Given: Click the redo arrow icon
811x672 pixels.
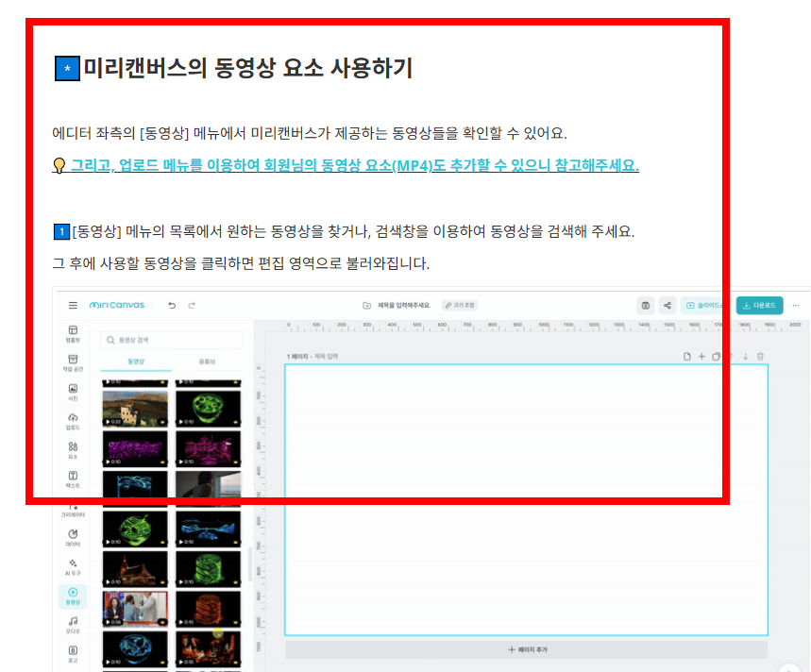Looking at the screenshot, I should (192, 305).
